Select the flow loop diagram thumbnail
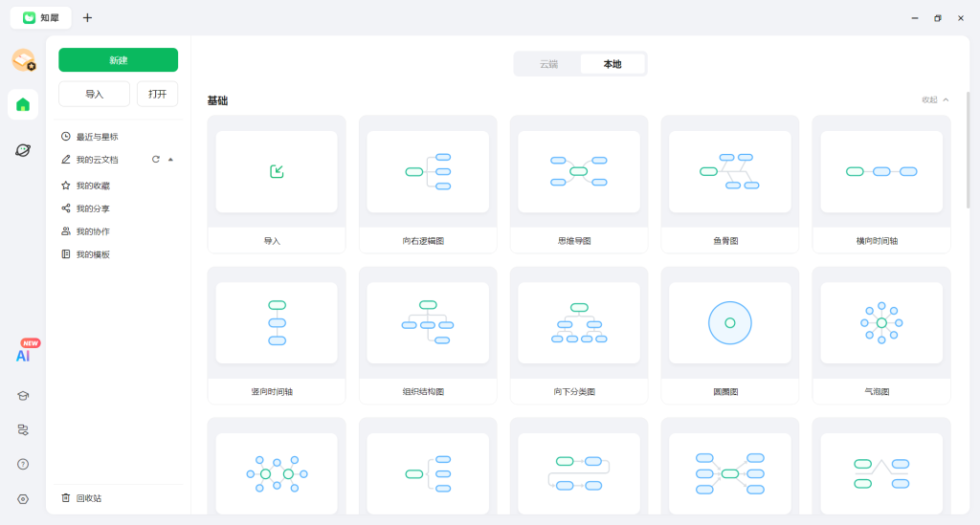The height and width of the screenshot is (525, 980). click(579, 473)
